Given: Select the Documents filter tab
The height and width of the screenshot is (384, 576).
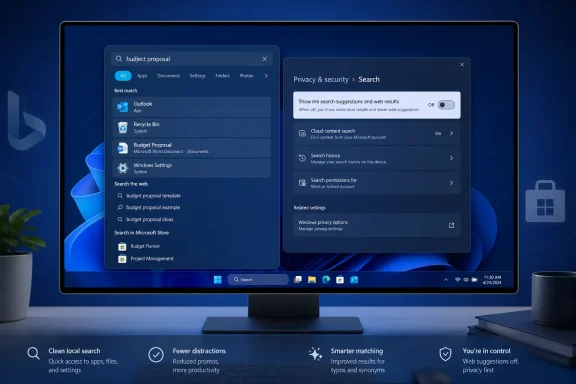Looking at the screenshot, I should point(169,76).
